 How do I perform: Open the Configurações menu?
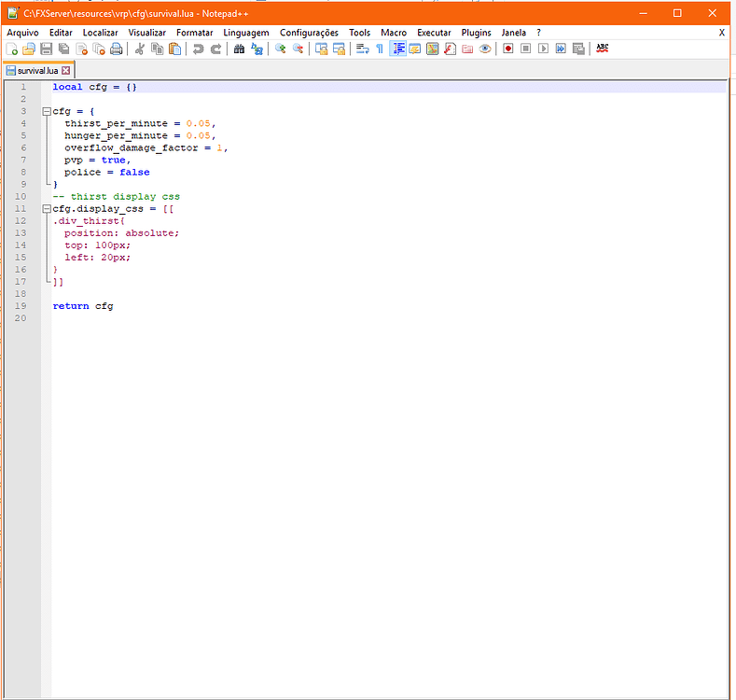309,33
